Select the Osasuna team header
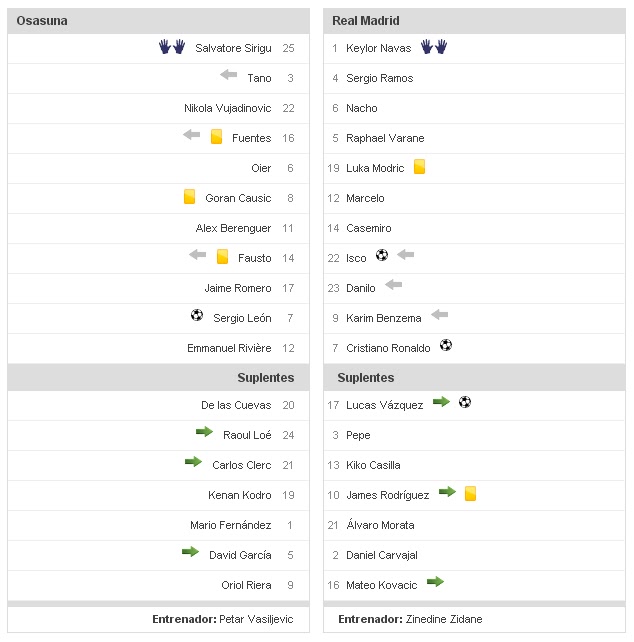 [x=43, y=20]
